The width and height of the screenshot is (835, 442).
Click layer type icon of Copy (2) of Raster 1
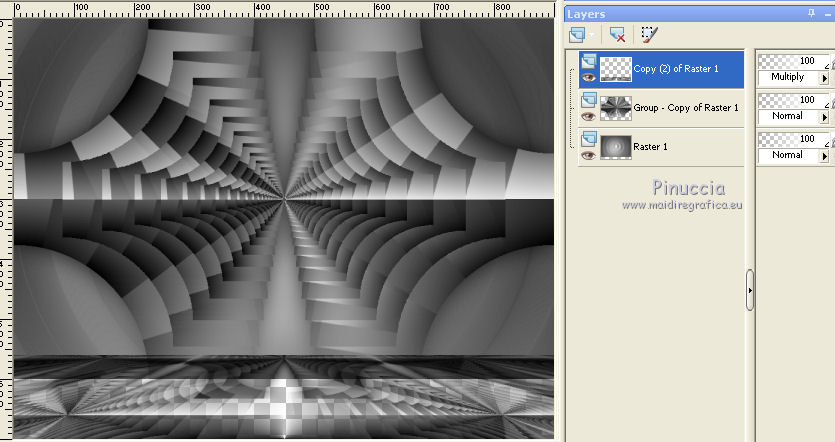(x=588, y=61)
